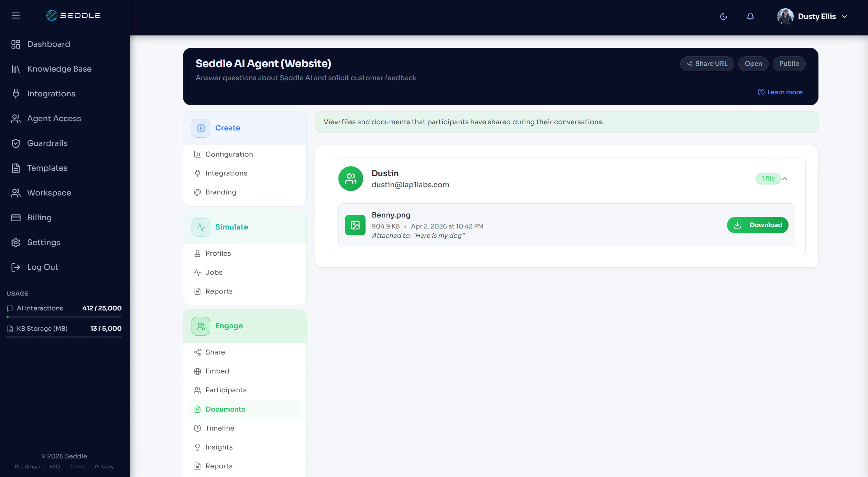Screen dimensions: 868x477
Task: Open Integrations under Create section
Action: point(226,173)
